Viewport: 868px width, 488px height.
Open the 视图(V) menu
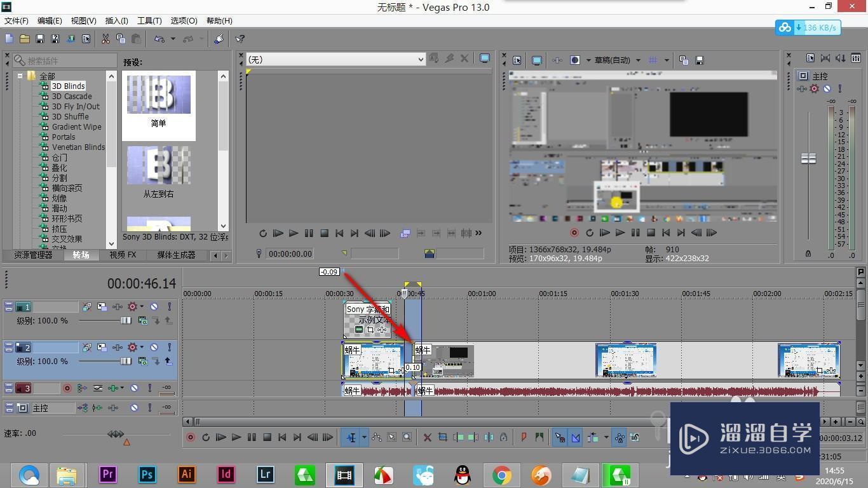click(84, 21)
